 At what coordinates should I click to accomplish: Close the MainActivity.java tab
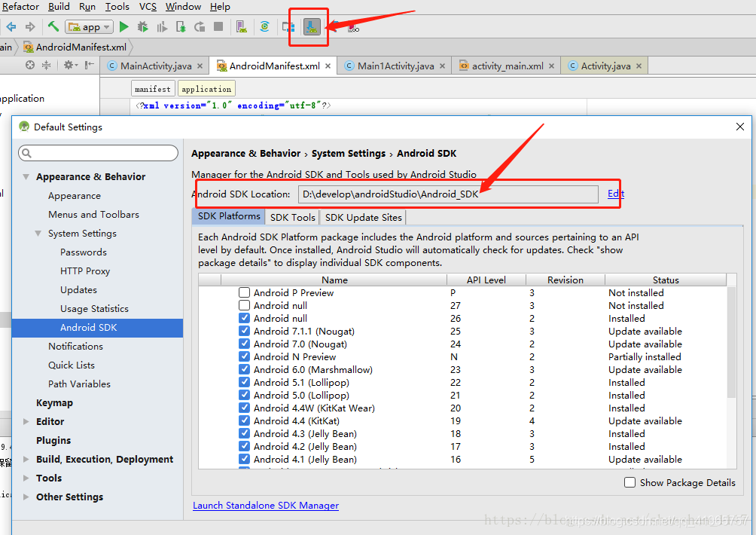200,66
